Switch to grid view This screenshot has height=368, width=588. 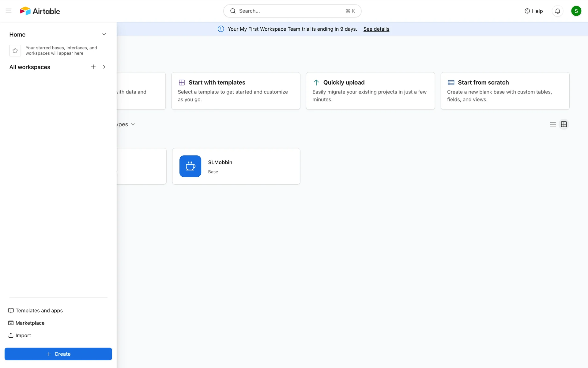(x=564, y=124)
